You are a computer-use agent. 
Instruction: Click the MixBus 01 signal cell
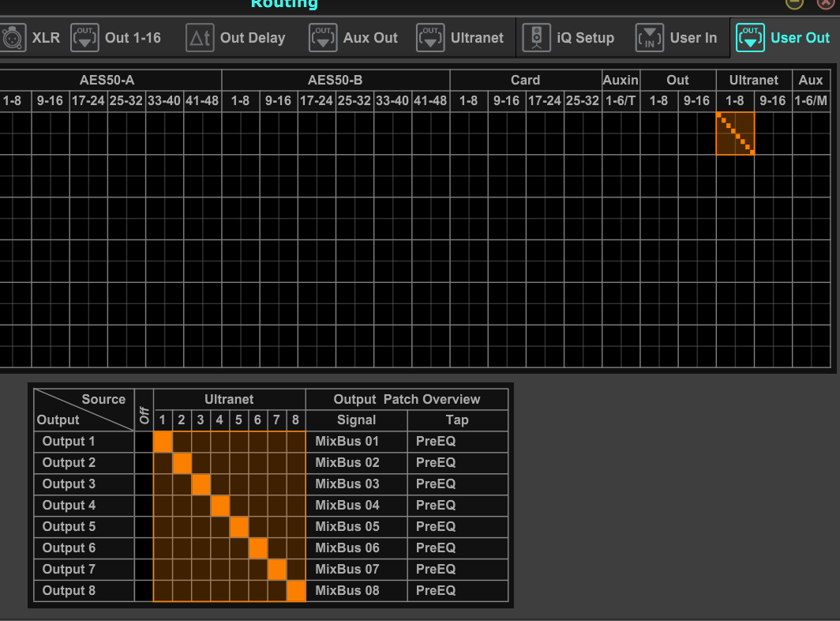(x=357, y=442)
